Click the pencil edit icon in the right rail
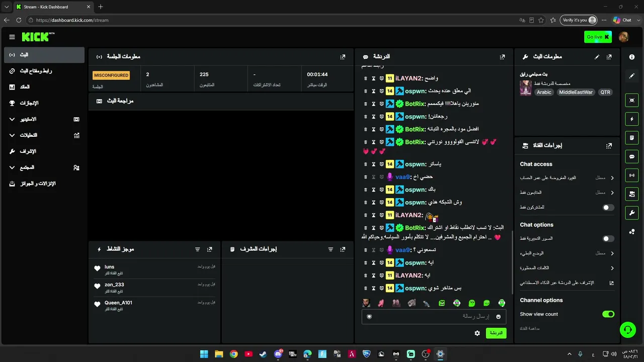 point(632,76)
